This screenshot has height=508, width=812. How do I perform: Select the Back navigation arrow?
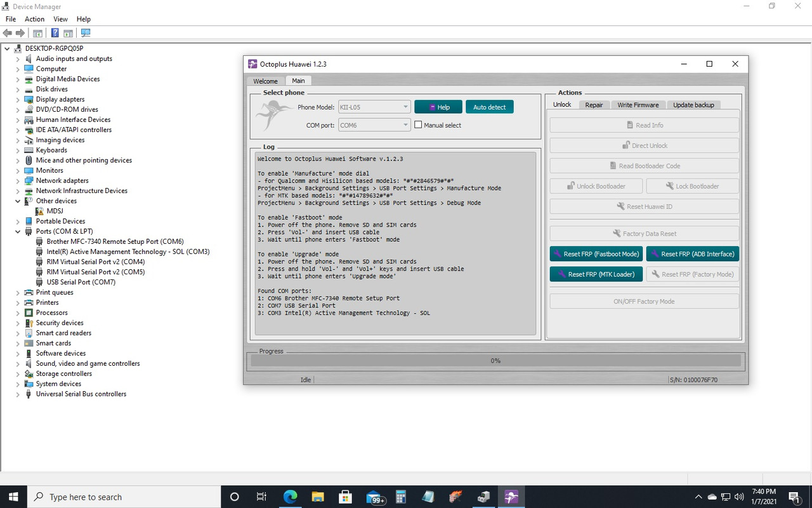7,32
